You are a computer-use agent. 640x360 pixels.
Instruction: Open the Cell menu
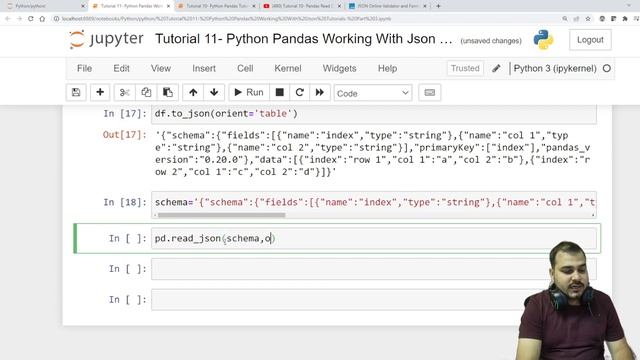(245, 69)
